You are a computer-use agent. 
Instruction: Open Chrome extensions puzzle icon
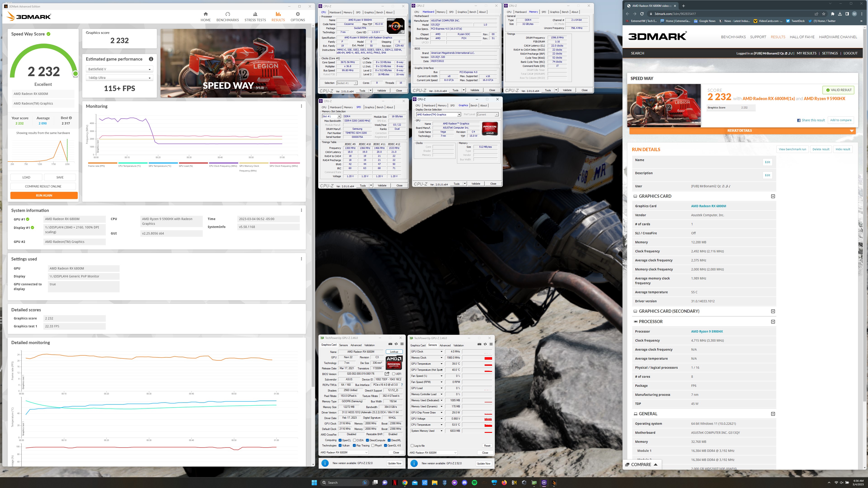point(833,14)
